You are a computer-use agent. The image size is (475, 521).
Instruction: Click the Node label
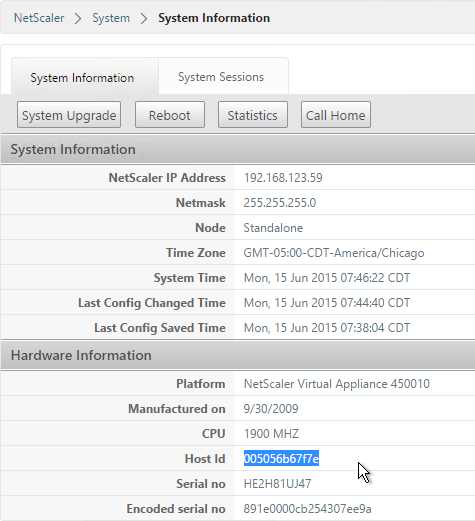point(210,228)
